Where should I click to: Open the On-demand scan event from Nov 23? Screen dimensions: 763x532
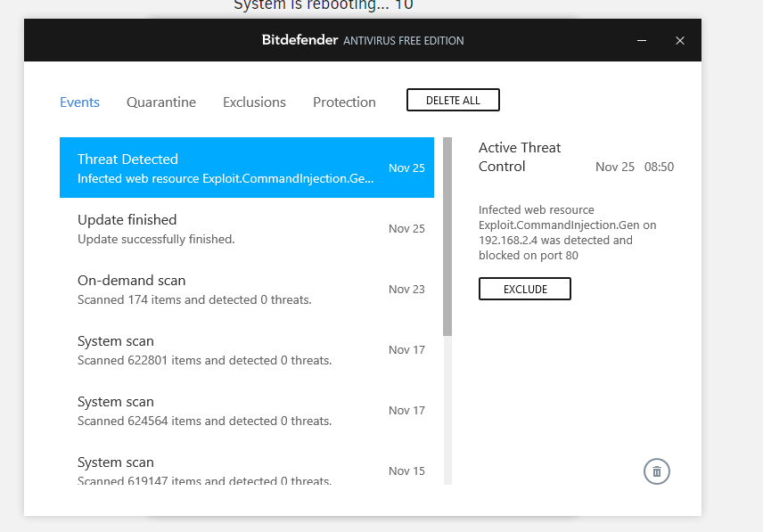(x=247, y=290)
